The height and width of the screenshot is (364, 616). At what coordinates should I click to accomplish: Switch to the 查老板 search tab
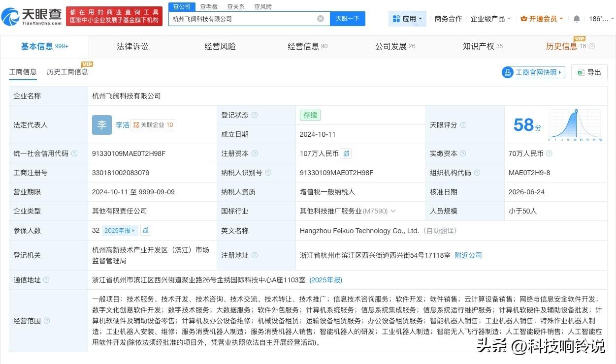(x=209, y=7)
